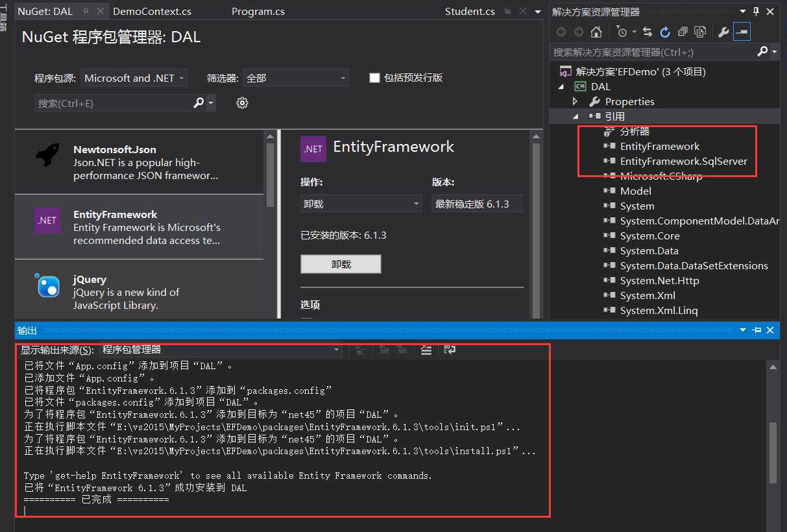The image size is (787, 532).
Task: Open the filter dropdown showing 全部
Action: pyautogui.click(x=296, y=78)
